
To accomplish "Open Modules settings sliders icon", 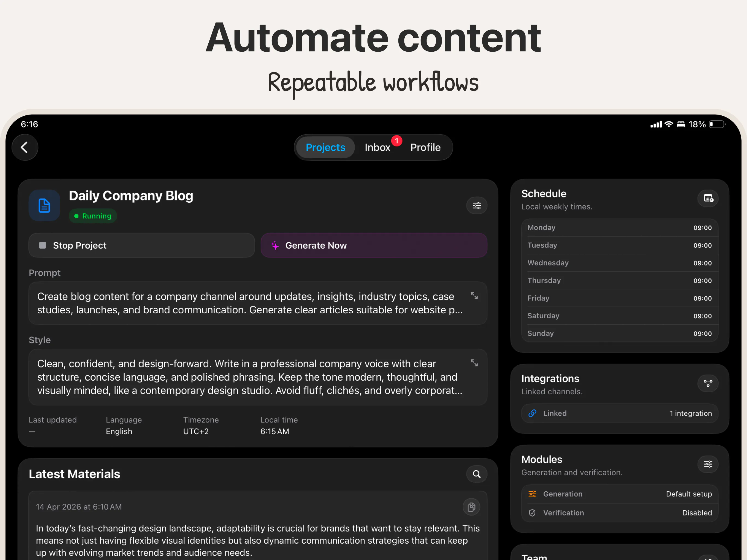I will 708,464.
